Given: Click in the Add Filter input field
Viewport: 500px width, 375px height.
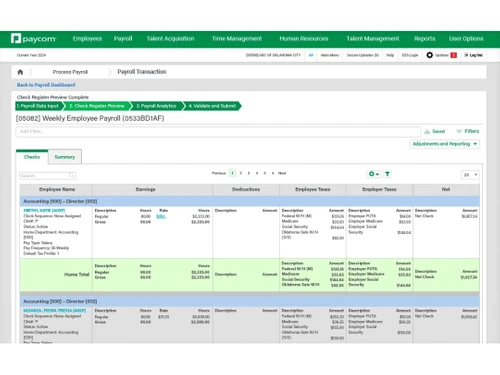Looking at the screenshot, I should coord(218,132).
